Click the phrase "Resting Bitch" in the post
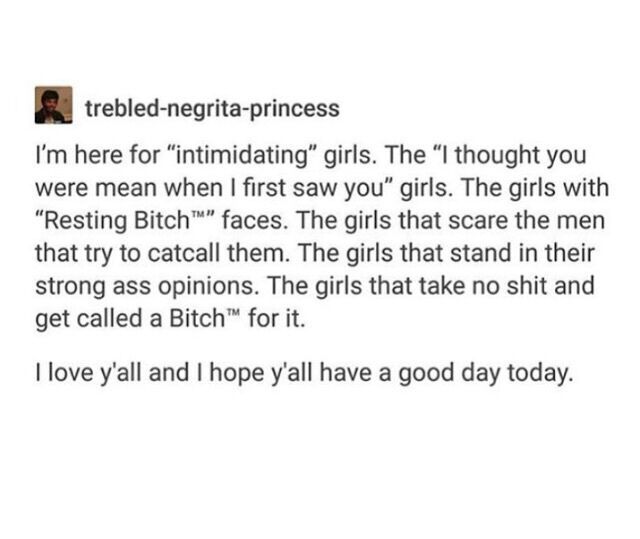Viewport: 640px width, 539px height. click(115, 221)
